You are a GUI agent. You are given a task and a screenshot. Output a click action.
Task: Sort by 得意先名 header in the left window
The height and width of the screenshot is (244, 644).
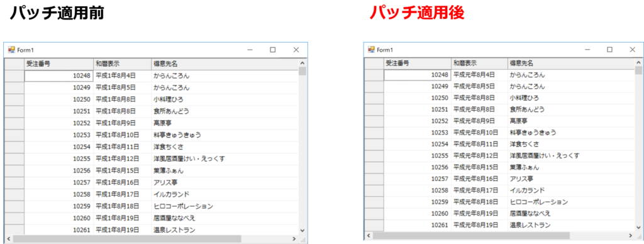(225, 64)
